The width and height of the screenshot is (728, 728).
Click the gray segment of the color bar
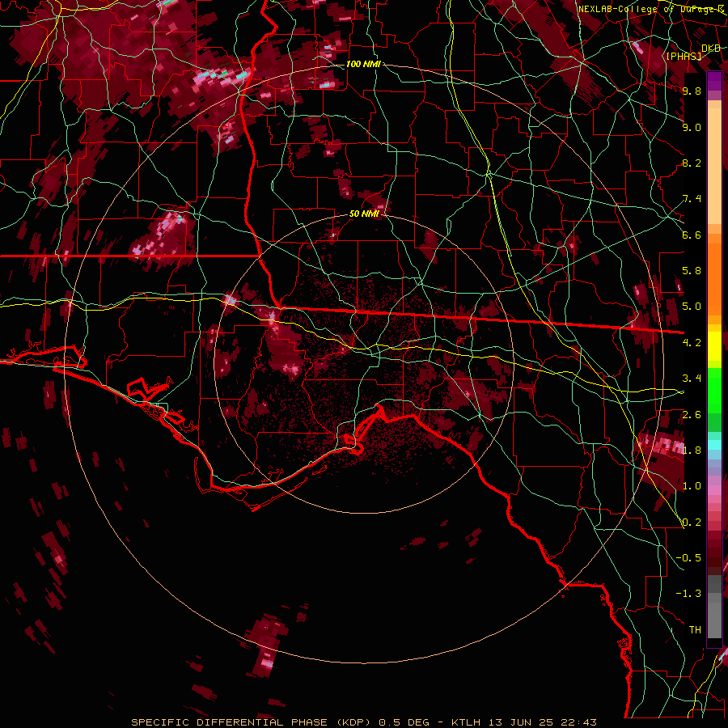click(714, 608)
